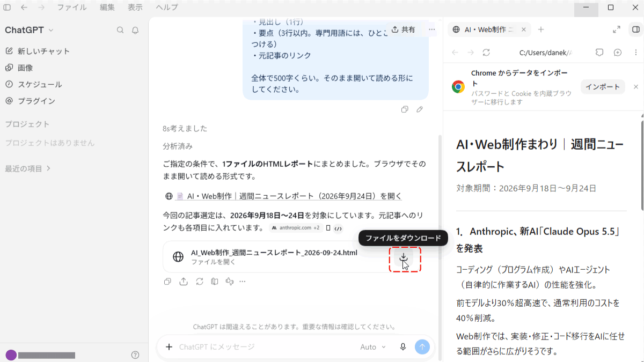Viewport: 644px width, 362px height.
Task: Send message with blue arrow button
Action: pos(422,347)
